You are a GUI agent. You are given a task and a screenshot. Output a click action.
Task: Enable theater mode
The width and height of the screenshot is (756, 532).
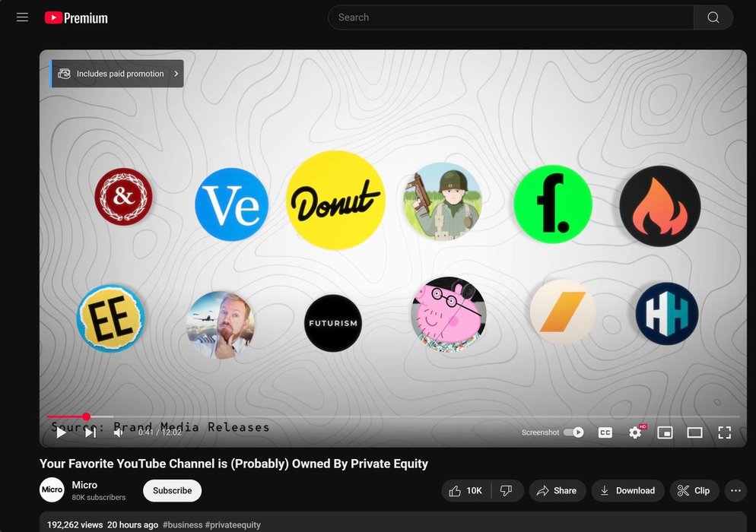pyautogui.click(x=694, y=432)
